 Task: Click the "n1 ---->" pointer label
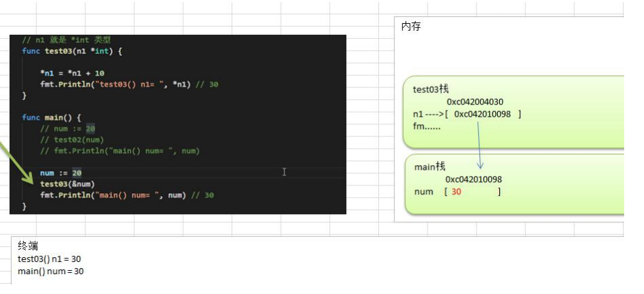click(x=428, y=115)
